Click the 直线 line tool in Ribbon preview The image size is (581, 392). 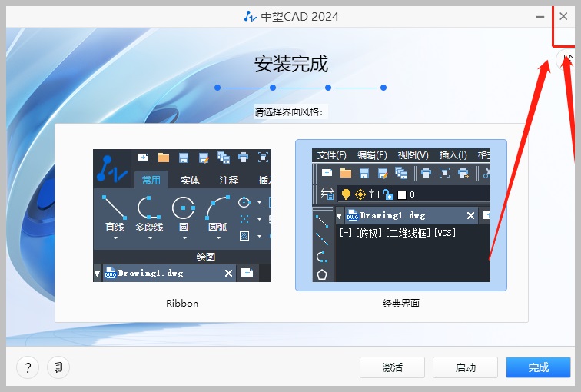tap(115, 213)
